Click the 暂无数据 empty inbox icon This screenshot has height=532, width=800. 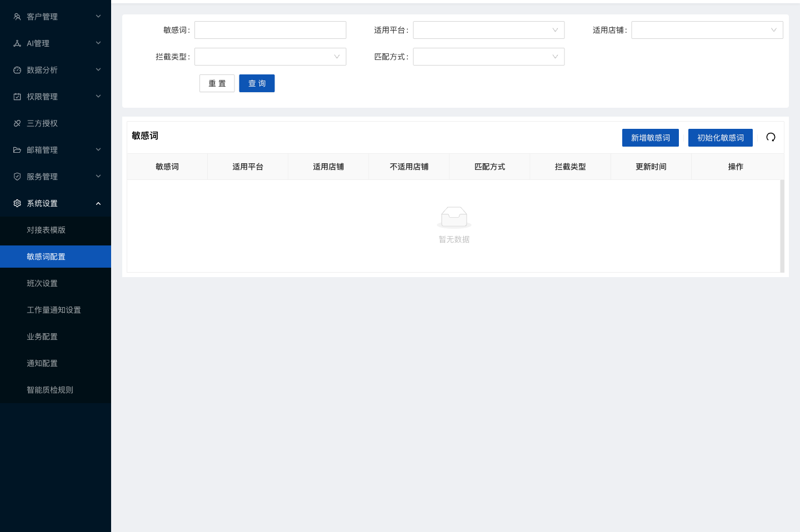(x=454, y=217)
